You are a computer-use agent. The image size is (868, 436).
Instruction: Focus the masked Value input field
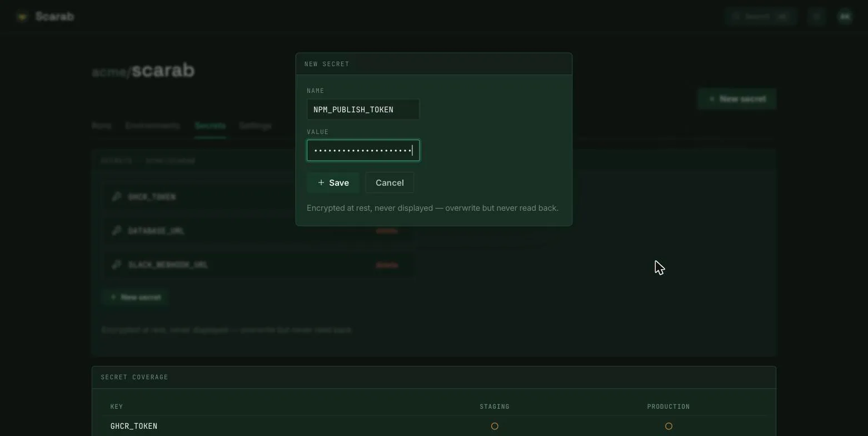click(363, 151)
